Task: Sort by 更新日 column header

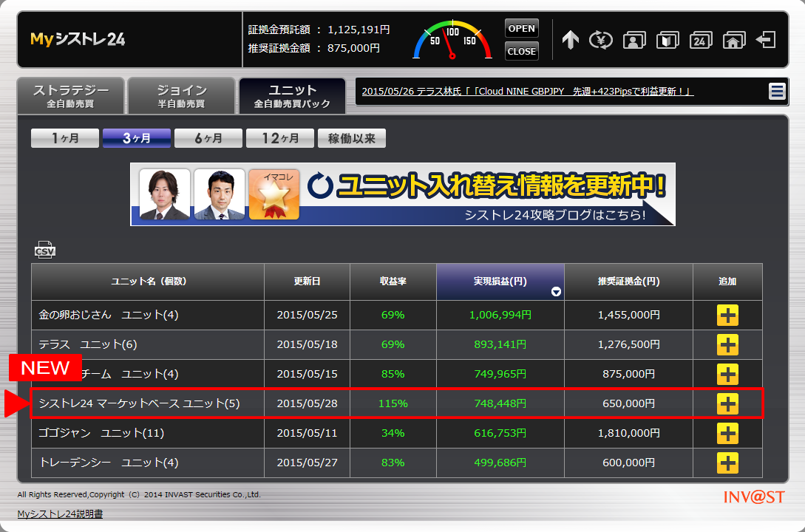Action: [307, 282]
